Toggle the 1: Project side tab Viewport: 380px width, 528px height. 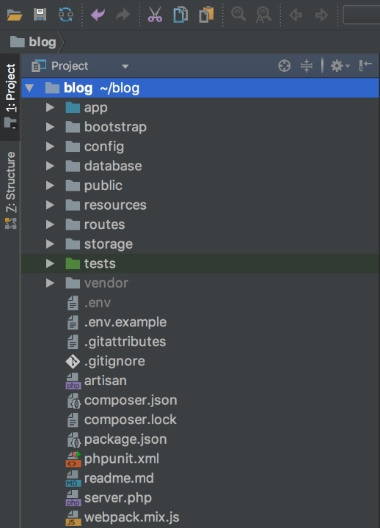[10, 96]
